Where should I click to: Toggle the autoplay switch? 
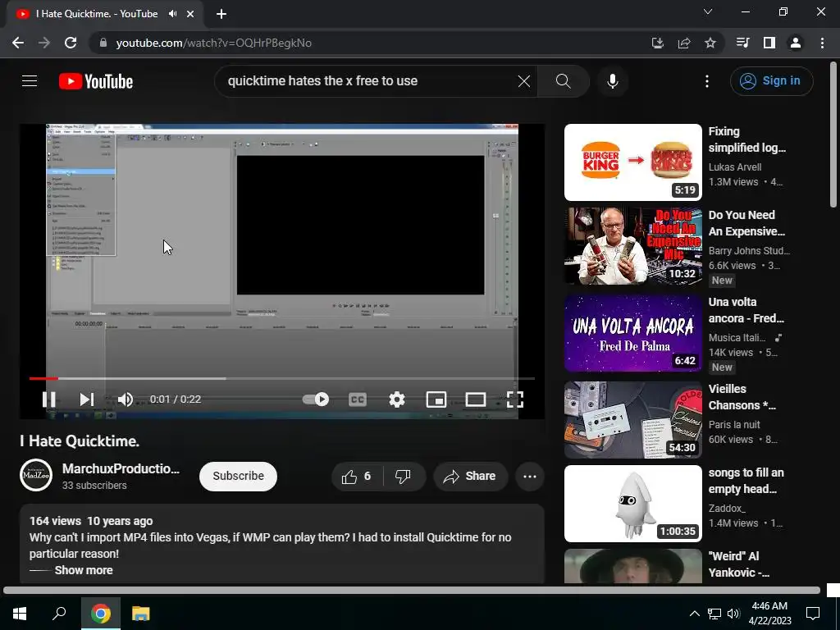pos(316,399)
